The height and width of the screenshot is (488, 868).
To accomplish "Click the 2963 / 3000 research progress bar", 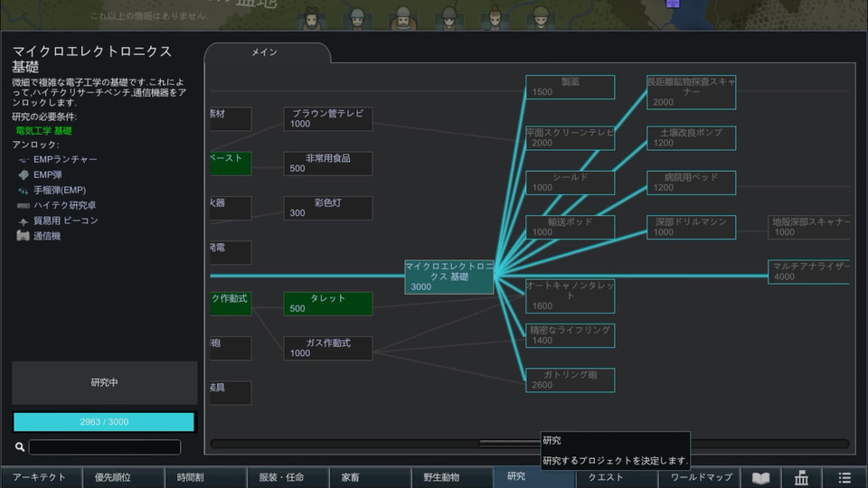I will [x=104, y=422].
